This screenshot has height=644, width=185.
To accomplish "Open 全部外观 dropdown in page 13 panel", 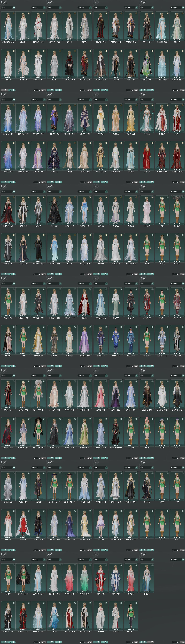I will [39, 284].
